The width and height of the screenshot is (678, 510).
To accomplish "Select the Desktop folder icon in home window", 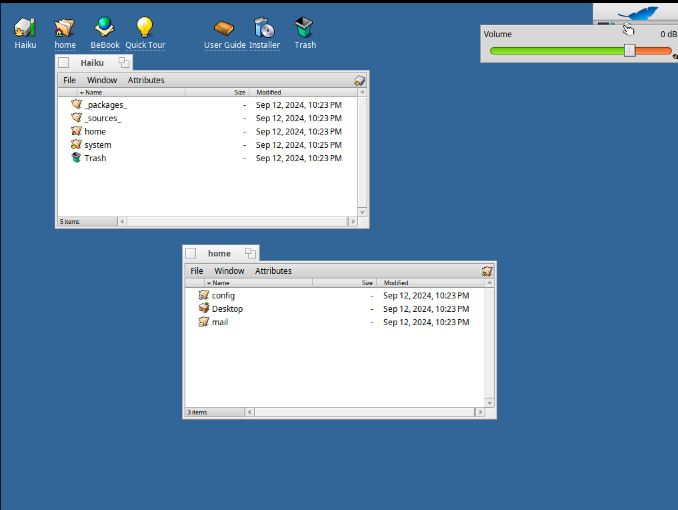I will (x=204, y=308).
